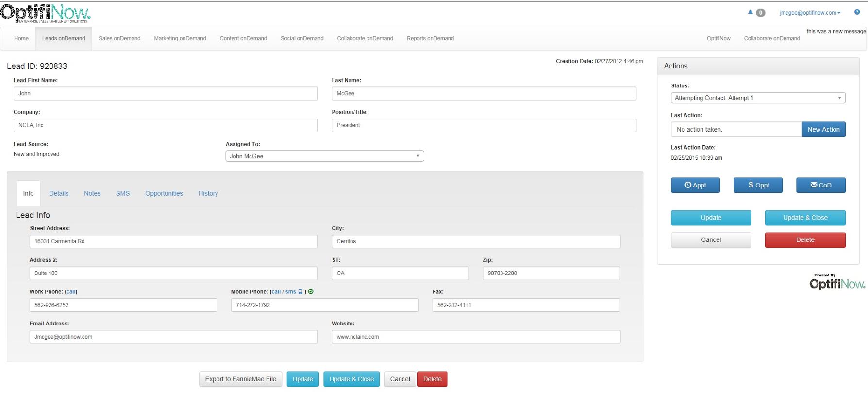Click OptifiNow link in right navigation
Image resolution: width=868 pixels, height=409 pixels.
pyautogui.click(x=718, y=38)
